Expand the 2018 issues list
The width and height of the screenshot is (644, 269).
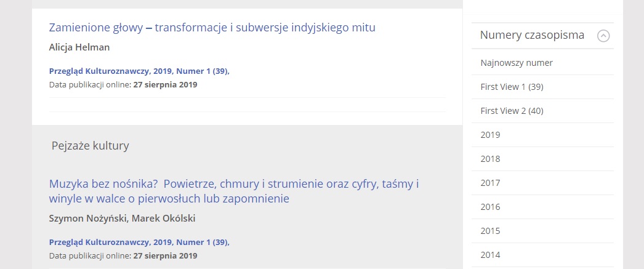pos(491,159)
